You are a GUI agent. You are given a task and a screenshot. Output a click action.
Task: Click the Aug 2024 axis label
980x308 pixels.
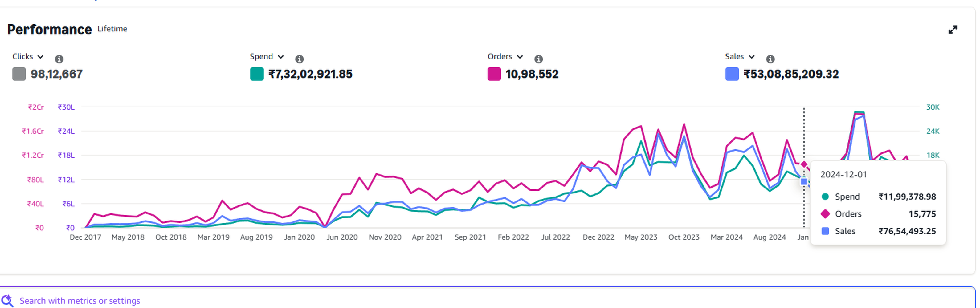tap(769, 237)
